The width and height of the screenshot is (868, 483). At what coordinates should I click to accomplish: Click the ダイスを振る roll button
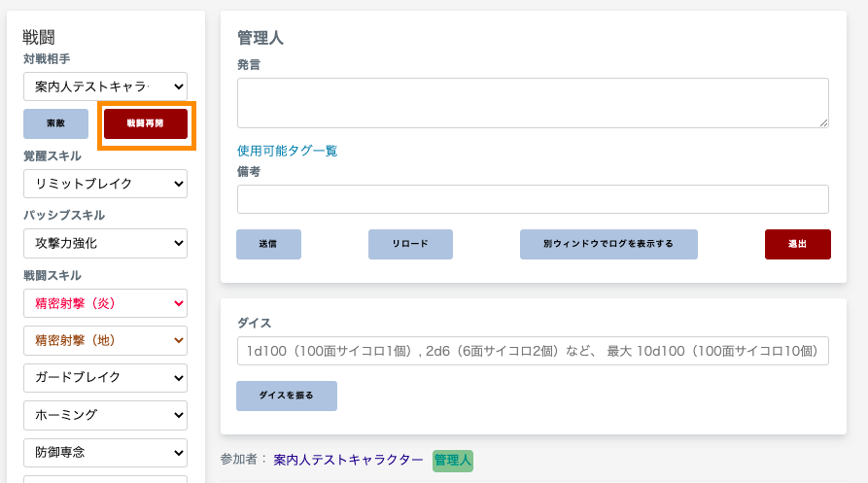pyautogui.click(x=286, y=396)
